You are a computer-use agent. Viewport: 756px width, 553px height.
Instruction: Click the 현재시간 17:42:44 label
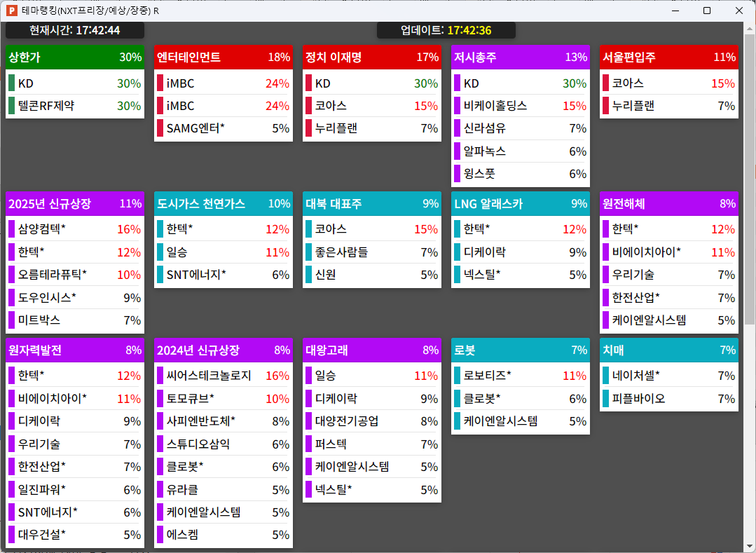[x=75, y=30]
